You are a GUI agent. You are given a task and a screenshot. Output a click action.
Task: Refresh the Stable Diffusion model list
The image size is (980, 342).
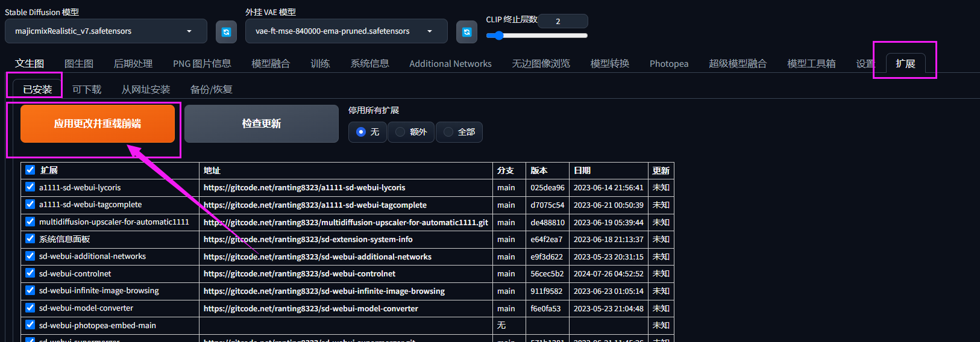coord(226,32)
